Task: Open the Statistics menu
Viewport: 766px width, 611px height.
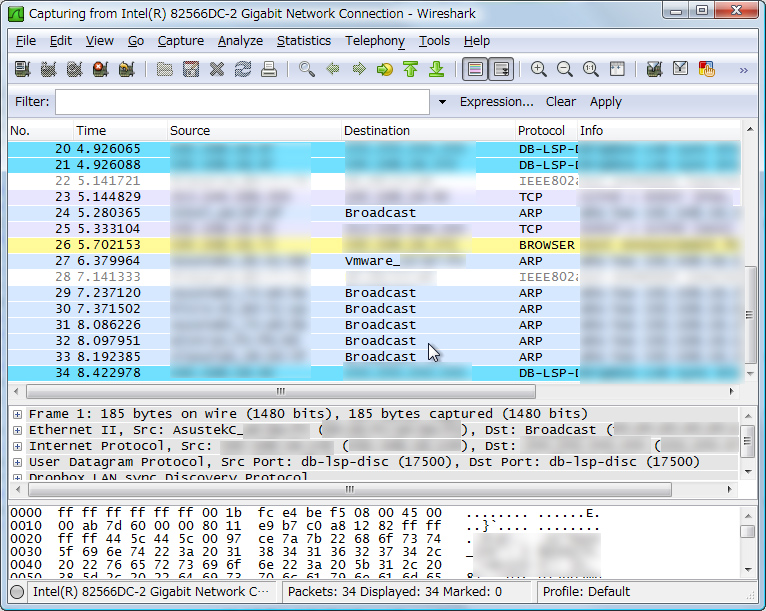Action: click(x=304, y=41)
